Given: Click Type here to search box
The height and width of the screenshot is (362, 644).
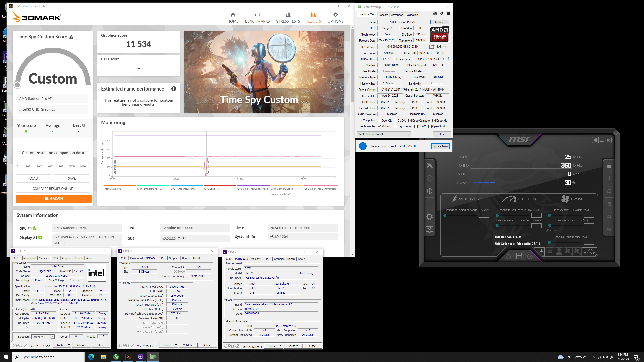Looking at the screenshot, I should tap(48, 357).
